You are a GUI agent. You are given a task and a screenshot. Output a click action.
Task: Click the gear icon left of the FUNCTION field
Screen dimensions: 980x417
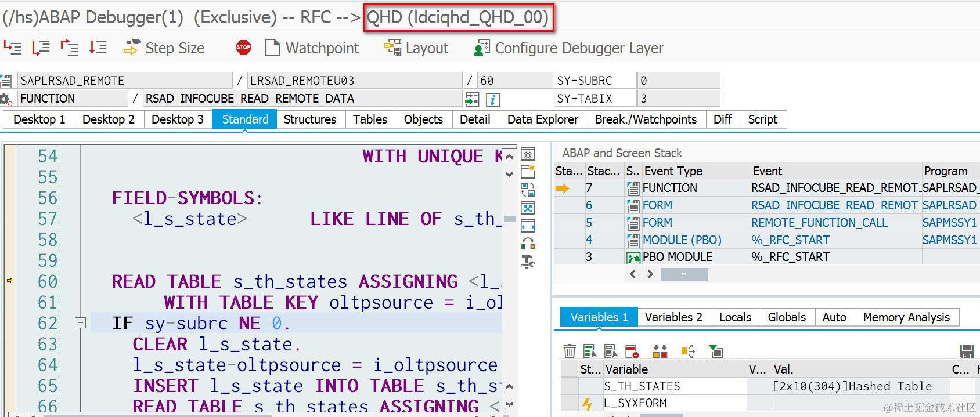point(6,99)
